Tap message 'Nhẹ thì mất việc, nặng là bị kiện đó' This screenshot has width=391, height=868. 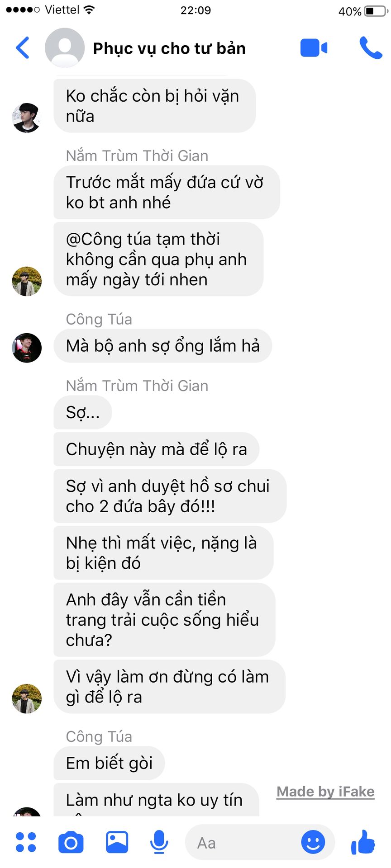pyautogui.click(x=163, y=553)
